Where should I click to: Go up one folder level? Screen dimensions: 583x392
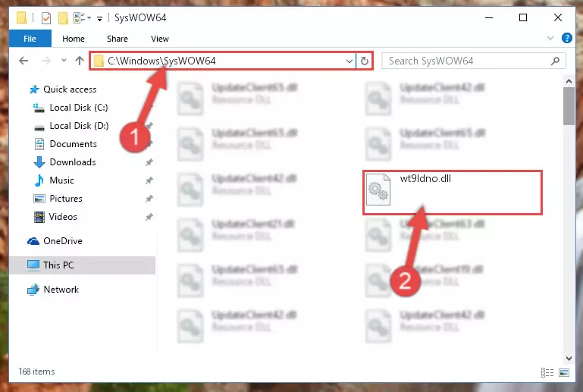coord(79,61)
